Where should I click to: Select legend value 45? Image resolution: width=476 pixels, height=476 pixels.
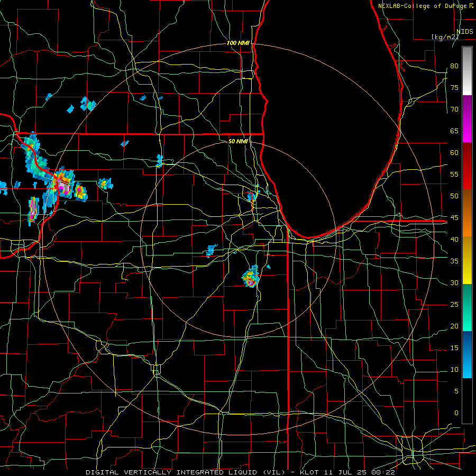454,218
